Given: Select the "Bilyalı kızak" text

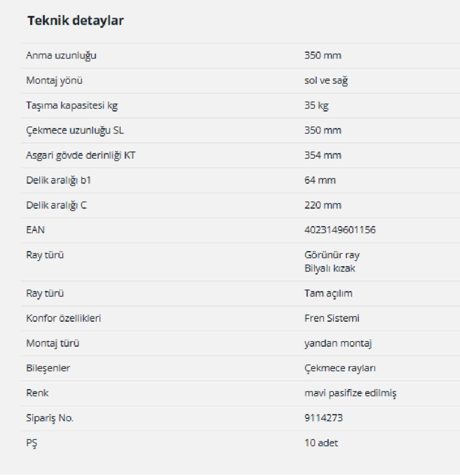Looking at the screenshot, I should pos(330,268).
